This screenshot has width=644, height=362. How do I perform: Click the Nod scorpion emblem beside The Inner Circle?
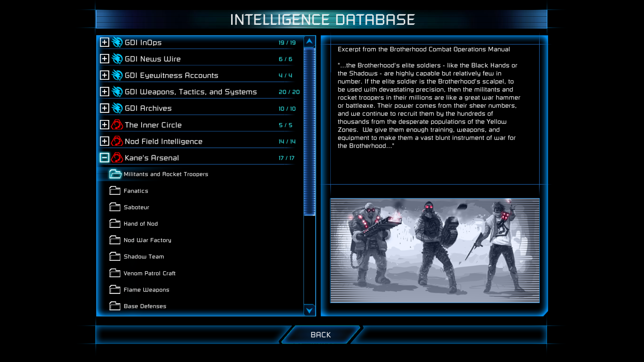click(117, 125)
